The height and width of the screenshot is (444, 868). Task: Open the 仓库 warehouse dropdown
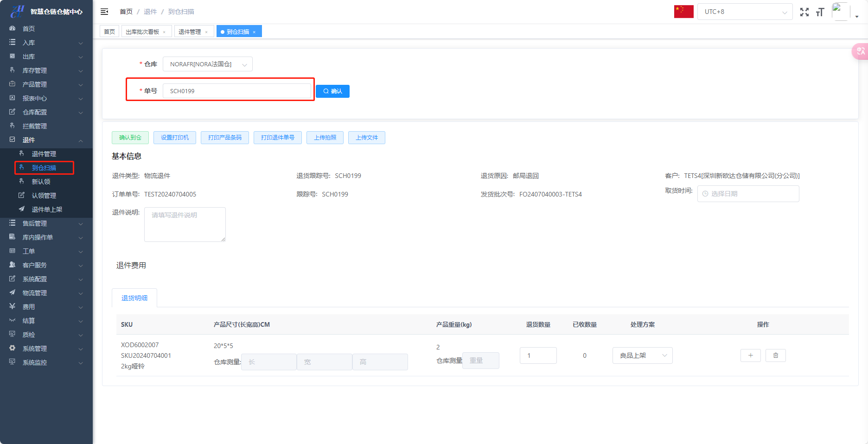pyautogui.click(x=207, y=64)
